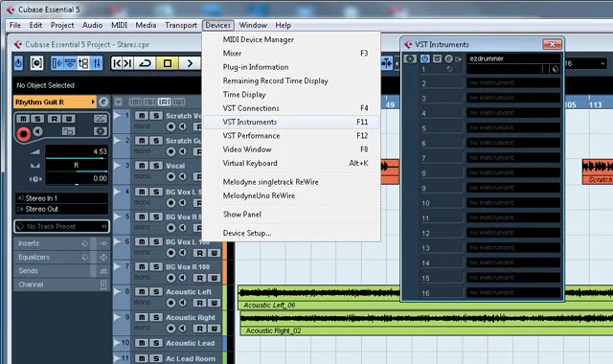Toggle all Write automation in track list header
Image resolution: width=613 pixels, height=364 pixels.
pos(179,102)
